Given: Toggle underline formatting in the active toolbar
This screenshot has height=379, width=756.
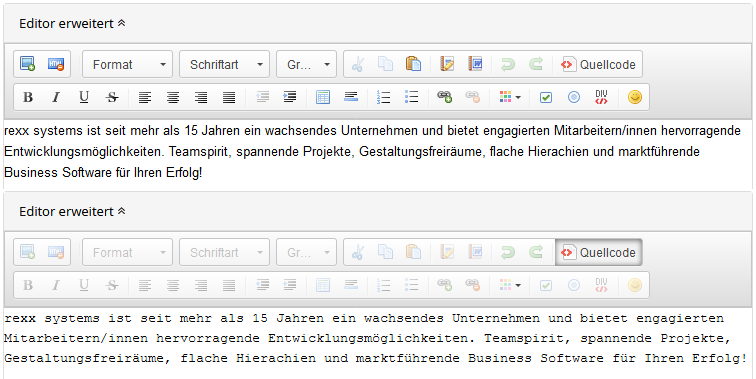Looking at the screenshot, I should (84, 97).
